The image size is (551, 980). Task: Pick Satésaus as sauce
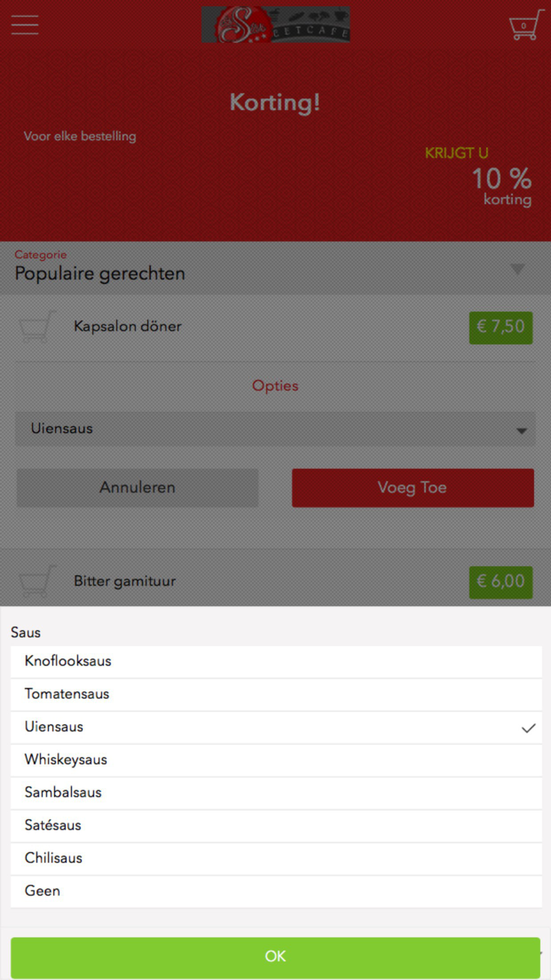(x=276, y=826)
